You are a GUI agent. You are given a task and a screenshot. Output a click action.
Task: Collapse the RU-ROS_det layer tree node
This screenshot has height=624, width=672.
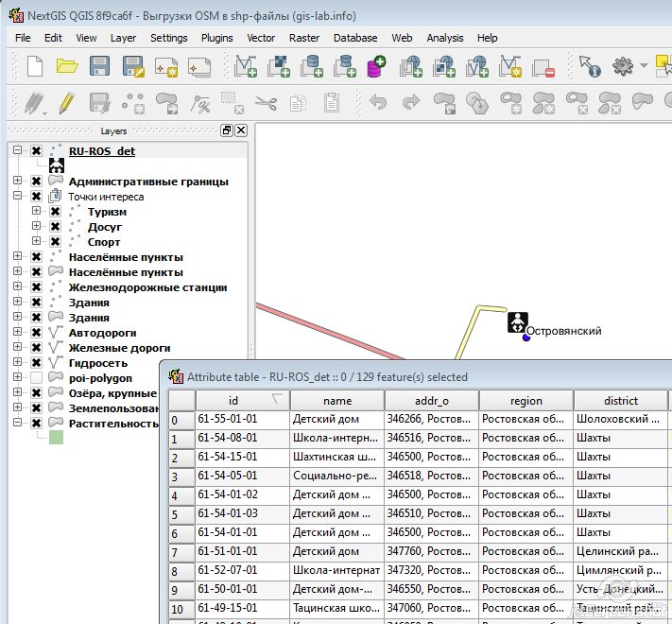pyautogui.click(x=17, y=150)
